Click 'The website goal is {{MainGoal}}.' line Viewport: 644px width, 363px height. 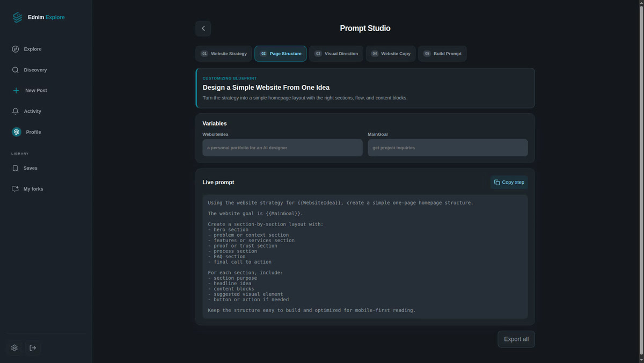(255, 214)
